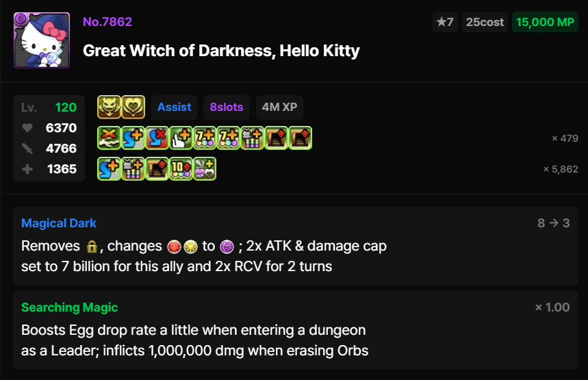This screenshot has width=588, height=380.
Task: Click the lock icon in Magical Dark description
Action: point(92,247)
